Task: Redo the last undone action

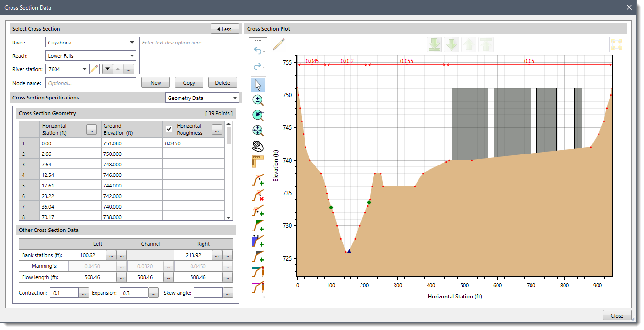Action: pyautogui.click(x=258, y=67)
